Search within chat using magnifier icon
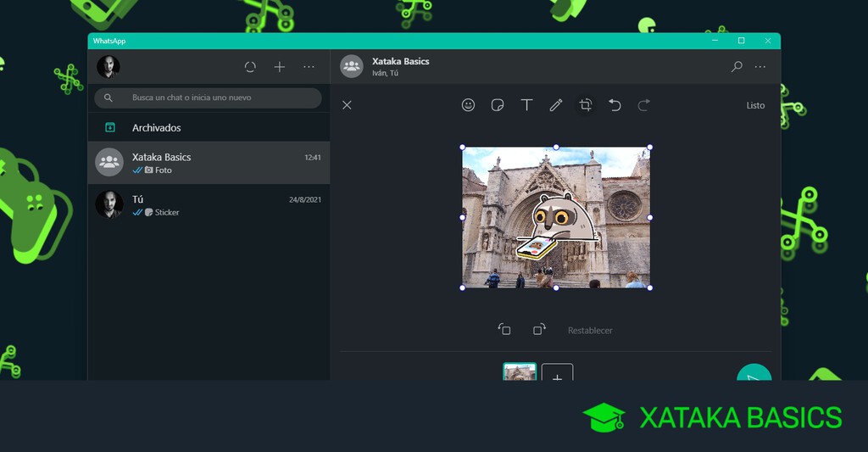868x452 pixels. click(x=737, y=67)
